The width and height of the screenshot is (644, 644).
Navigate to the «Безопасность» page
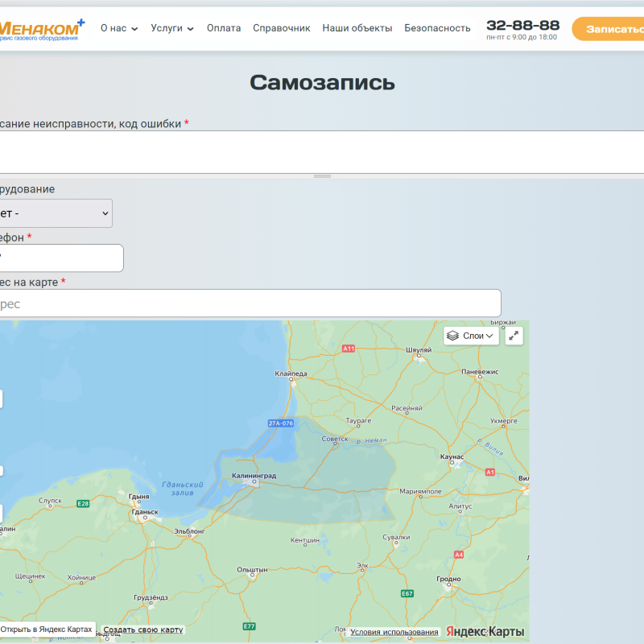click(x=437, y=28)
